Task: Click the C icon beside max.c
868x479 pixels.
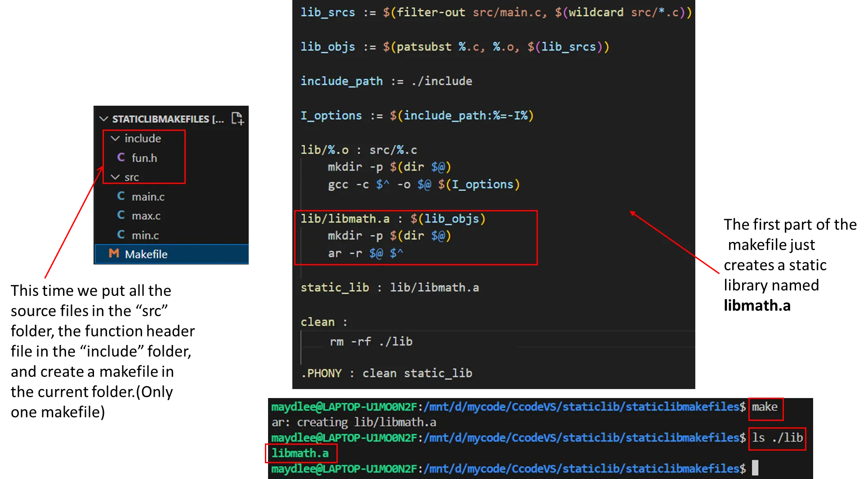Action: click(121, 215)
